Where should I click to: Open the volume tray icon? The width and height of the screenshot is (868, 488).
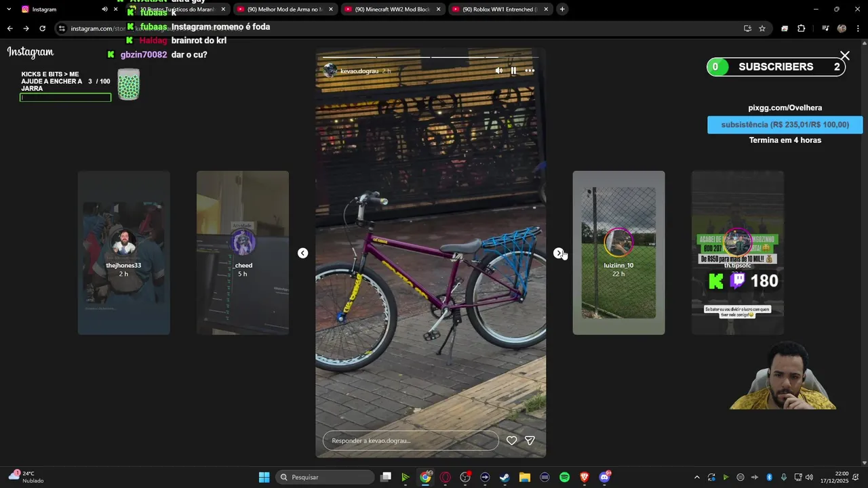tap(809, 477)
